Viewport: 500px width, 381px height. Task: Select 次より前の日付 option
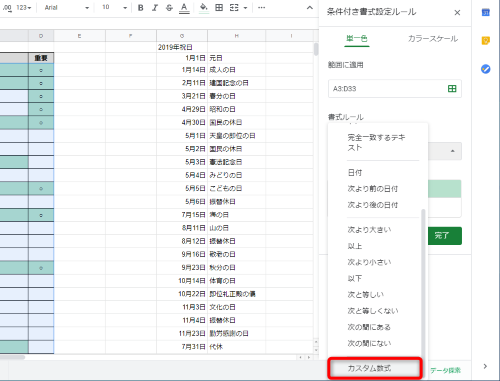pyautogui.click(x=373, y=189)
